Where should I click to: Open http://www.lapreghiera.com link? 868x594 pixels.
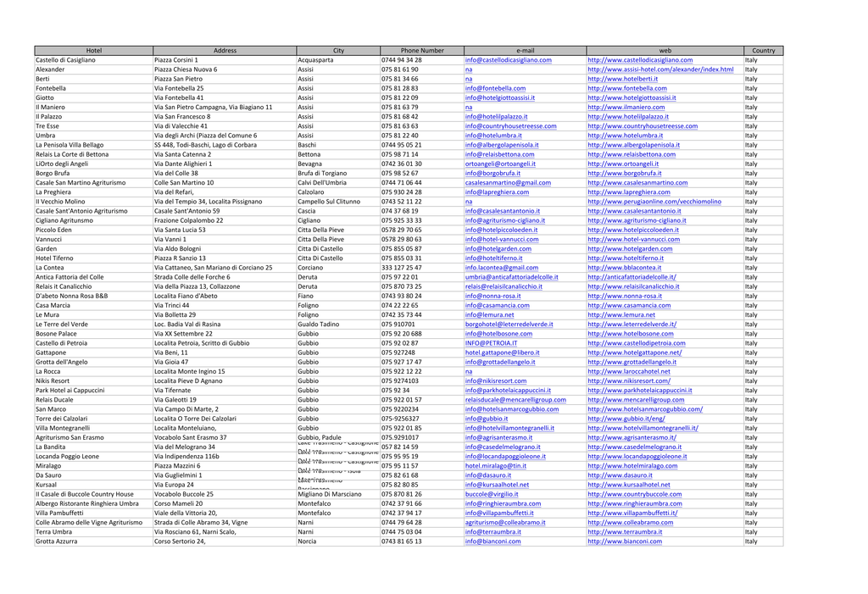pos(629,192)
